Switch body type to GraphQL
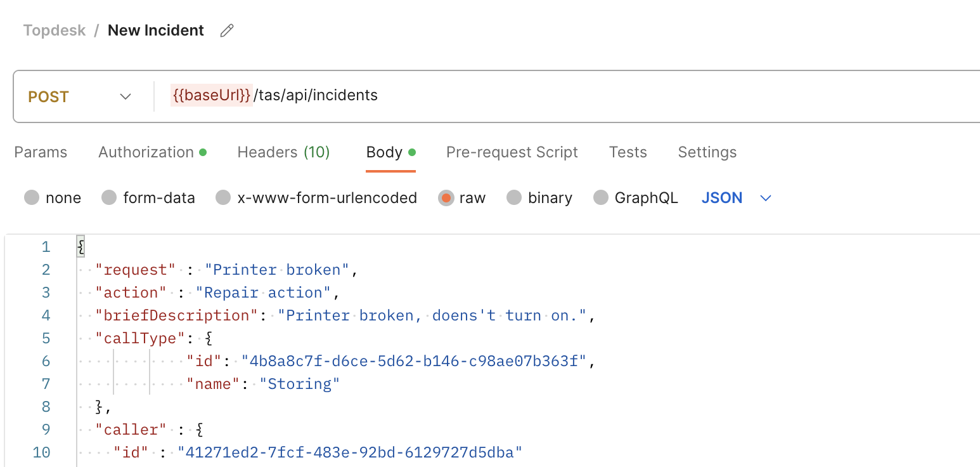The width and height of the screenshot is (980, 467). (x=600, y=197)
